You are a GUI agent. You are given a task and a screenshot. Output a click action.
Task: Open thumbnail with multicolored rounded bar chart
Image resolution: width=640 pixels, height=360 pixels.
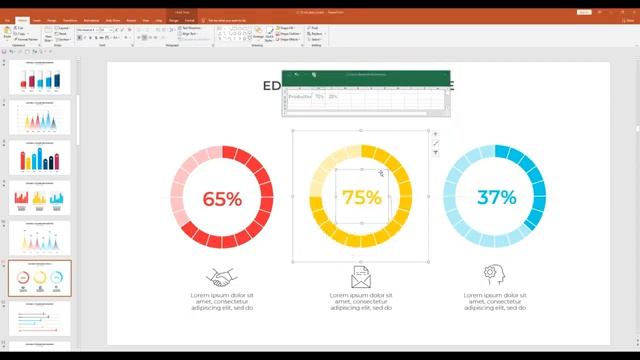[40, 158]
